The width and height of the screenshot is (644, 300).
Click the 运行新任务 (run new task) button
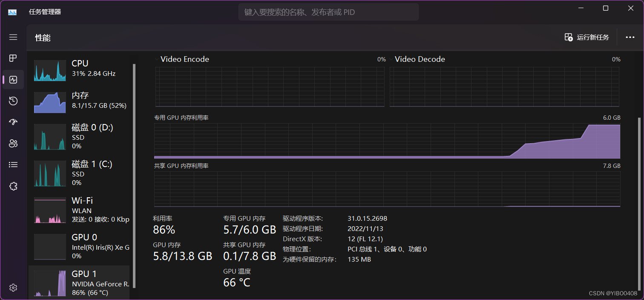(587, 37)
